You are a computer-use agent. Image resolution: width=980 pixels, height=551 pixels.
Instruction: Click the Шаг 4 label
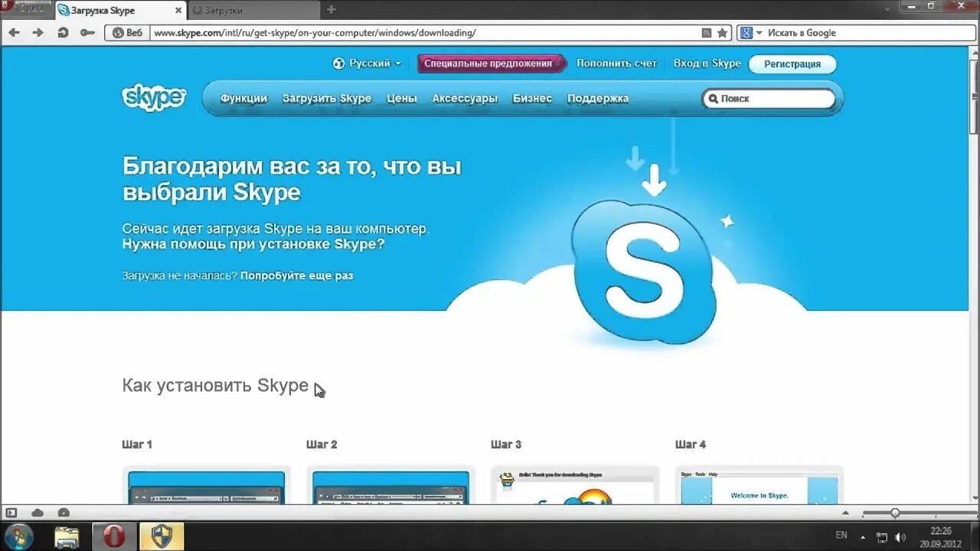click(x=691, y=444)
